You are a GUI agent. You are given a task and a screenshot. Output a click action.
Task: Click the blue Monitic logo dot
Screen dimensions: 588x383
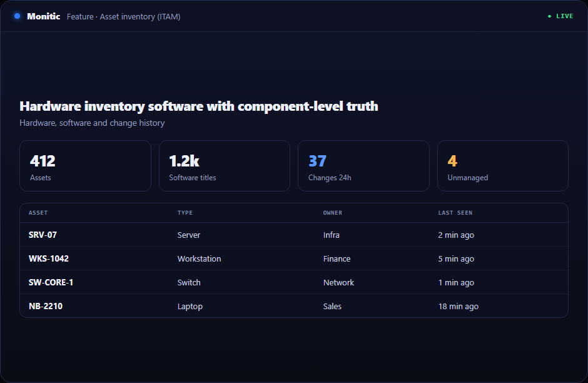[x=17, y=16]
